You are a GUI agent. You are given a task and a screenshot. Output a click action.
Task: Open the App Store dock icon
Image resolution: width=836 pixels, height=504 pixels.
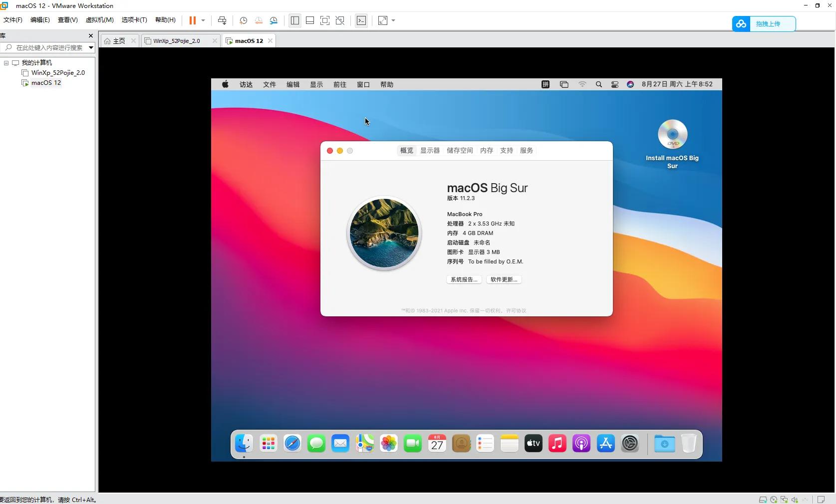click(x=605, y=443)
